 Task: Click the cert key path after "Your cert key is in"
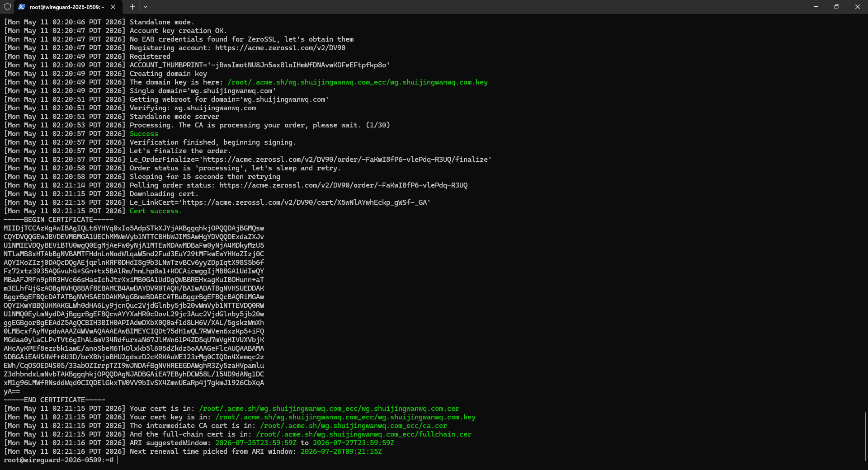pos(345,417)
